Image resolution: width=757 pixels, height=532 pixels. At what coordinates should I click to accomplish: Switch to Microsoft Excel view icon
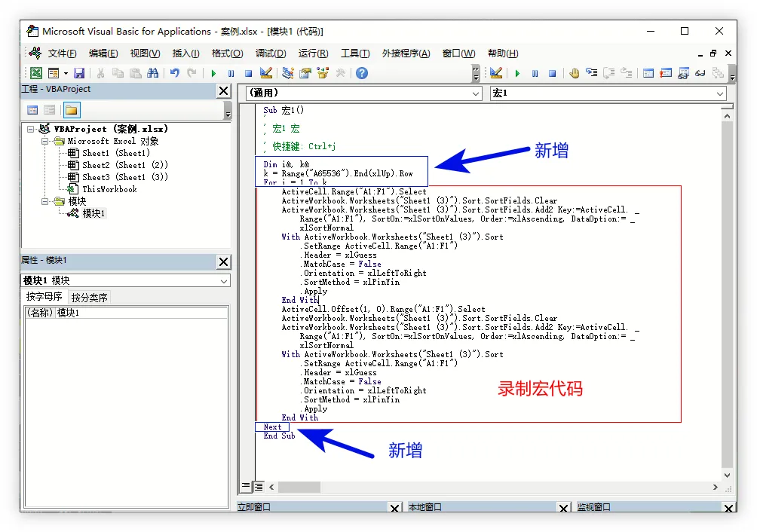(36, 73)
